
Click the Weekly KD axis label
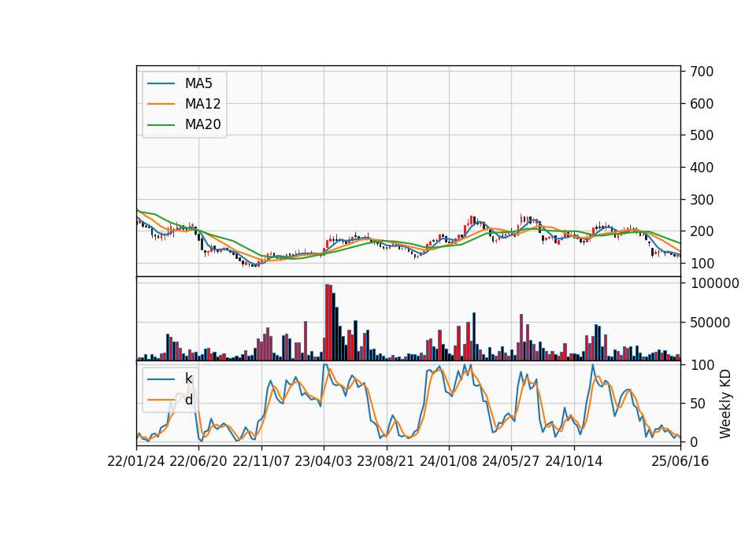pos(725,404)
